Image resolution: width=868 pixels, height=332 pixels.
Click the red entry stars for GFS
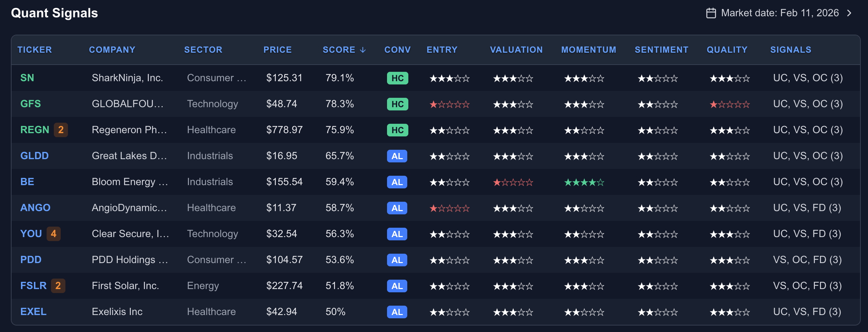click(x=449, y=105)
